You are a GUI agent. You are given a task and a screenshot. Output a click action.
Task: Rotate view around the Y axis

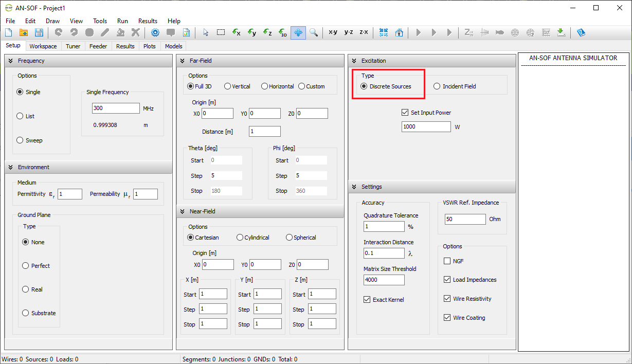tap(252, 32)
